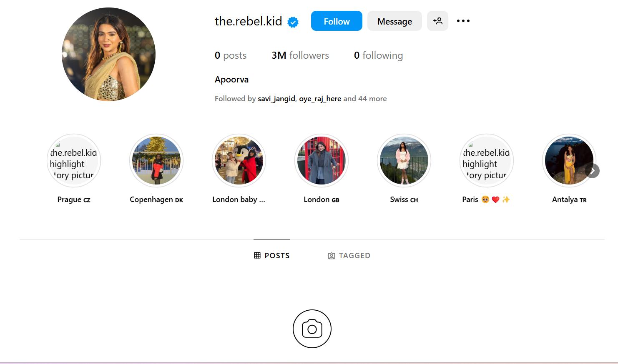Open the Copenhagen highlight

pyautogui.click(x=156, y=161)
